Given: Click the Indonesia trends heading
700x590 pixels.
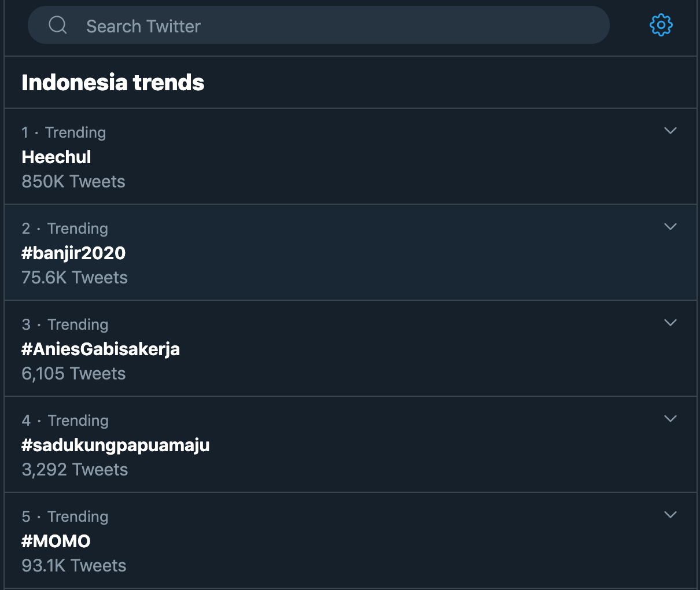Looking at the screenshot, I should coord(113,82).
